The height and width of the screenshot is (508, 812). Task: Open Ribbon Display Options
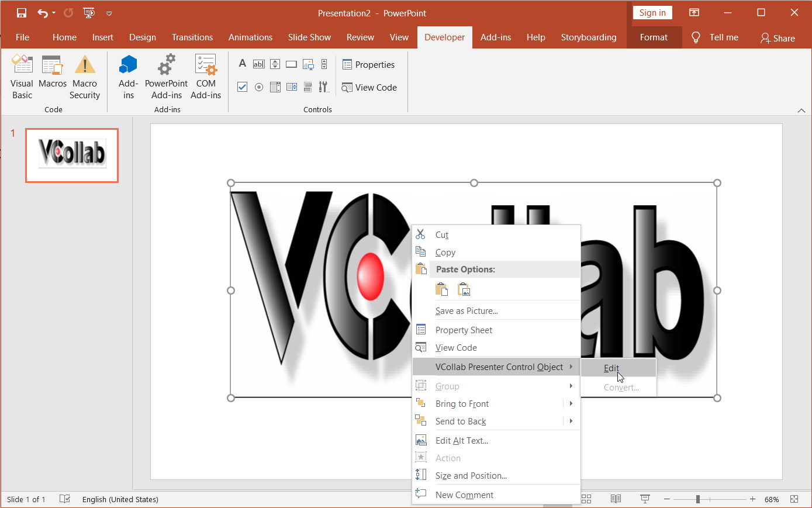694,13
